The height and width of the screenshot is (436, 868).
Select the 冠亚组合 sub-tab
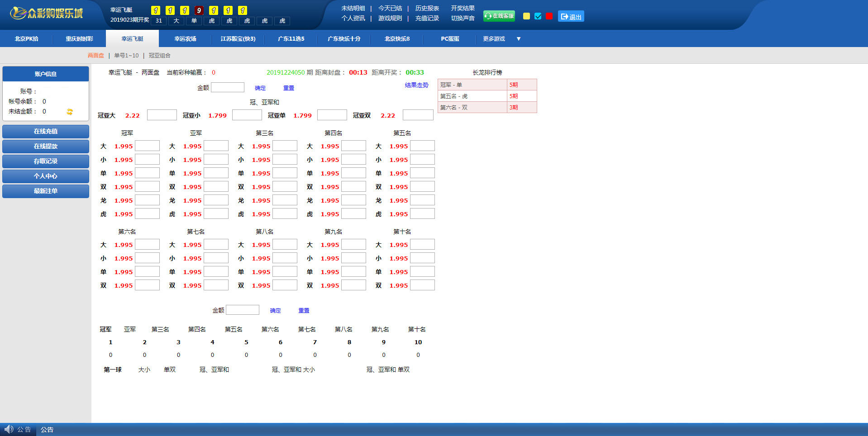click(x=160, y=56)
